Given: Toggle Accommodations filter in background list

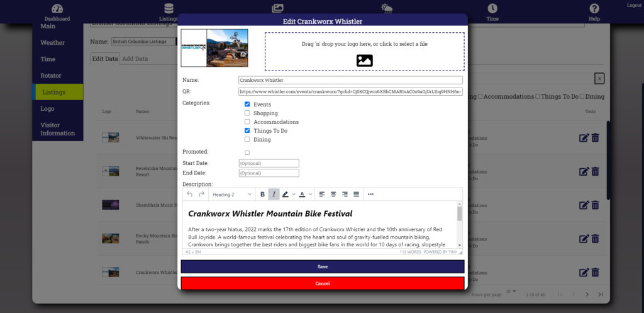Looking at the screenshot, I should [480, 96].
